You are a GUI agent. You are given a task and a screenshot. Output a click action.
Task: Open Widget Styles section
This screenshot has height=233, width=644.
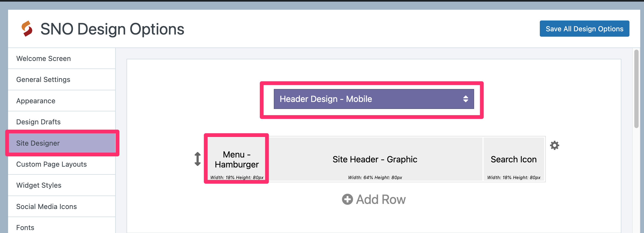tap(62, 185)
